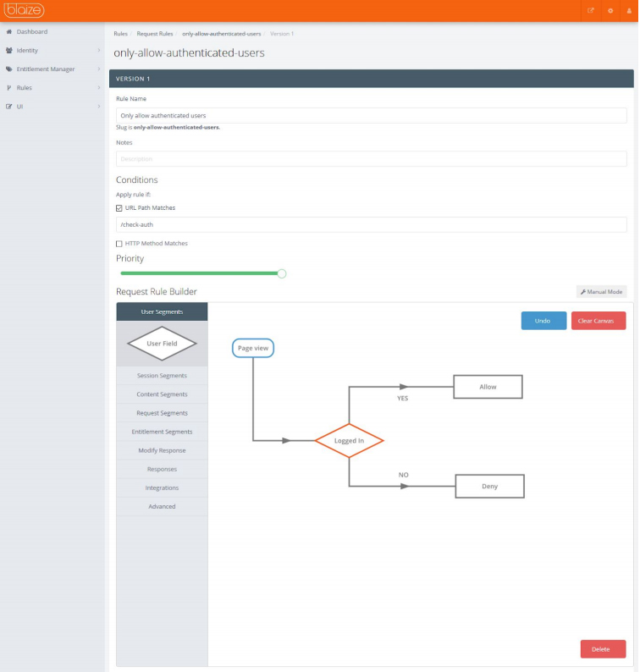
Task: Open the user profile icon
Action: (628, 11)
